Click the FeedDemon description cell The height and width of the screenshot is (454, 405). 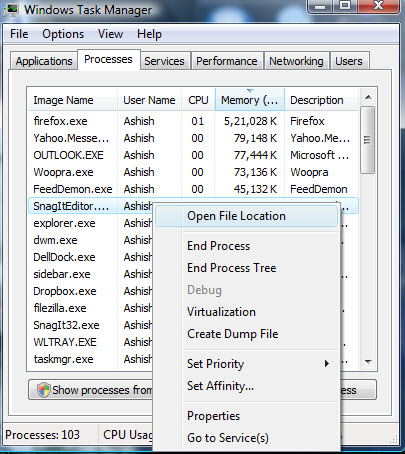pyautogui.click(x=319, y=189)
